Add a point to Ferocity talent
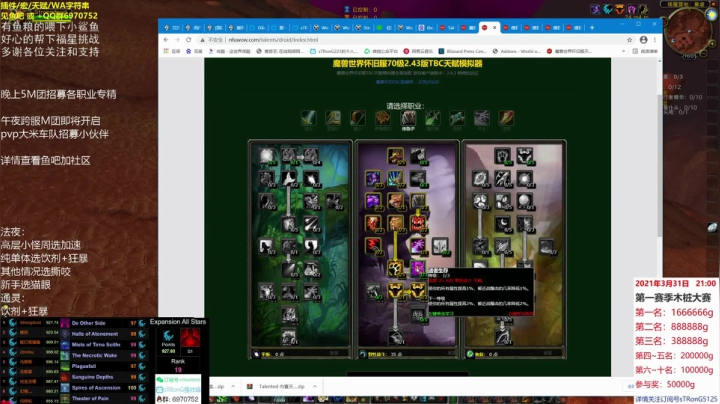Screen dimensions: 720x404 (x=395, y=156)
